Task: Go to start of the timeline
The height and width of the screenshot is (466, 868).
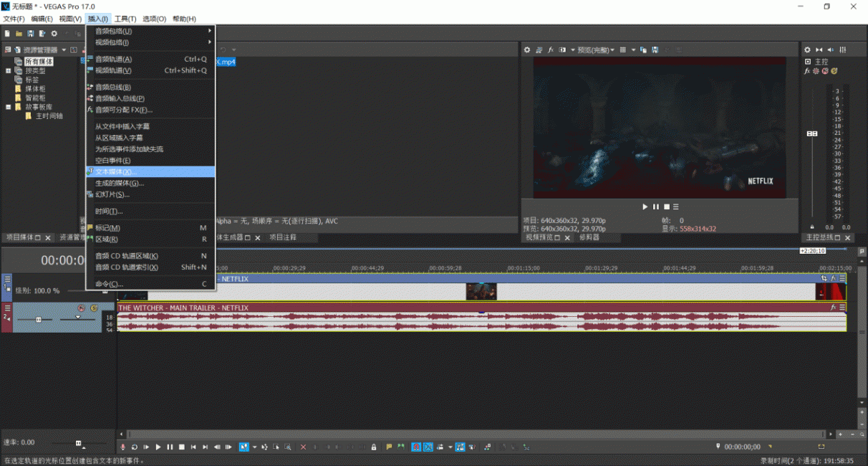Action: [193, 447]
